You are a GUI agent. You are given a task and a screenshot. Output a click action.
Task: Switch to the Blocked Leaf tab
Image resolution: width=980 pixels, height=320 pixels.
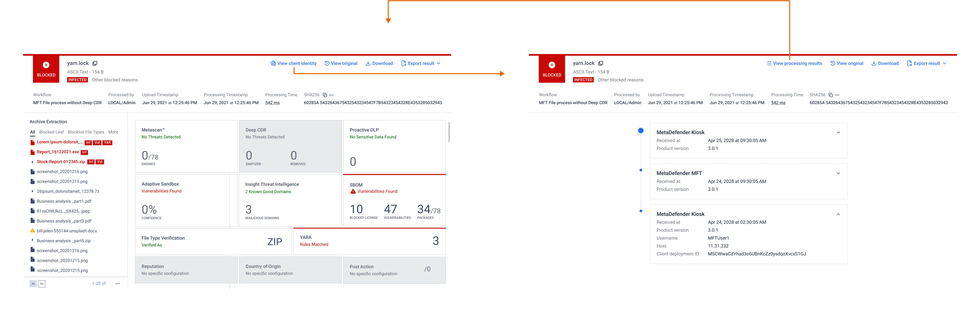pos(51,132)
